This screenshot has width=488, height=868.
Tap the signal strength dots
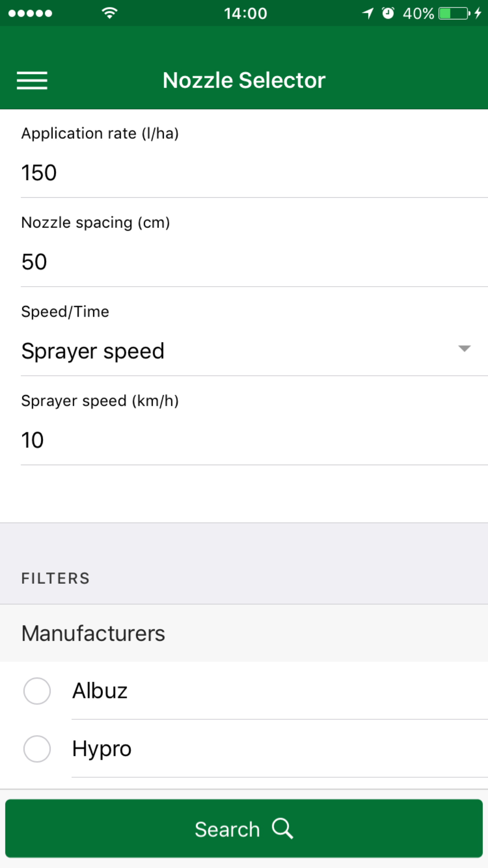[x=30, y=13]
